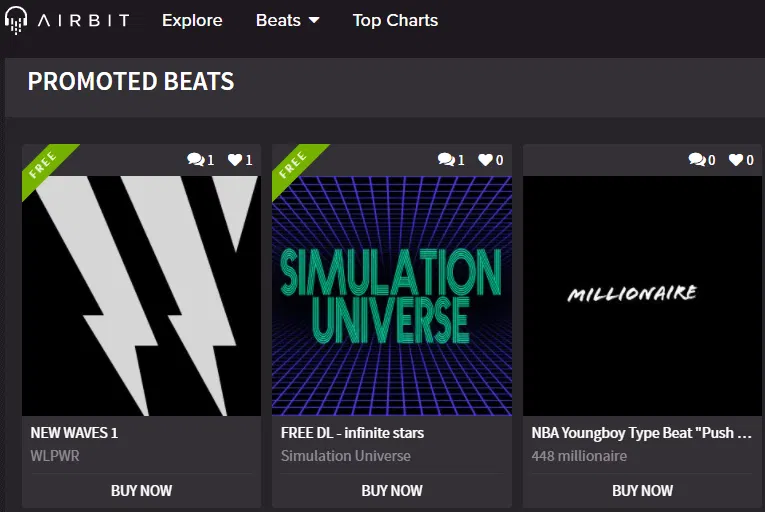Screen dimensions: 765x512
Task: Like the NEW WAVES 1 beat
Action: click(x=235, y=160)
